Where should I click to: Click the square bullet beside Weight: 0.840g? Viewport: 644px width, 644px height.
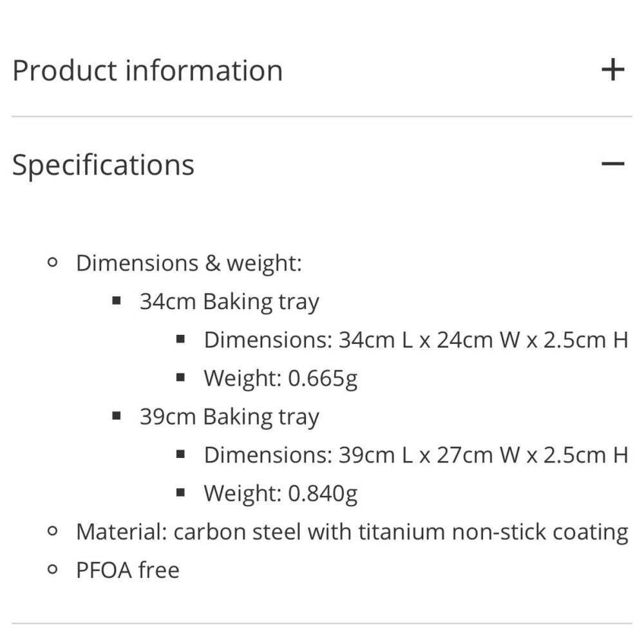point(180,493)
